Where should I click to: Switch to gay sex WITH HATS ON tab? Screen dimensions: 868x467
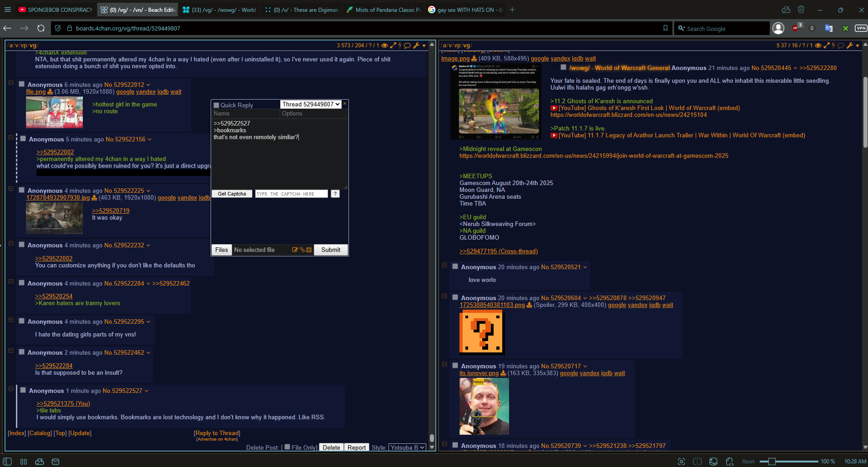[465, 10]
